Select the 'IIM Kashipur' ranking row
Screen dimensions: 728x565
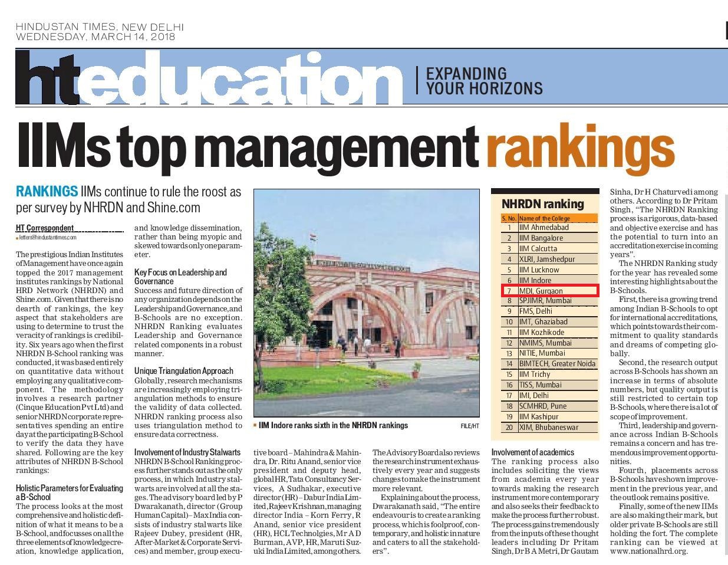(x=549, y=416)
